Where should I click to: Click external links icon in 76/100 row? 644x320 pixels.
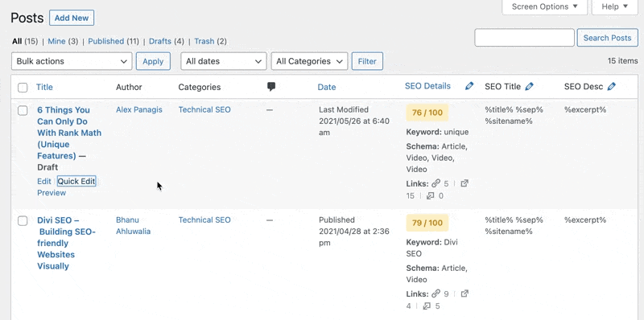[464, 183]
